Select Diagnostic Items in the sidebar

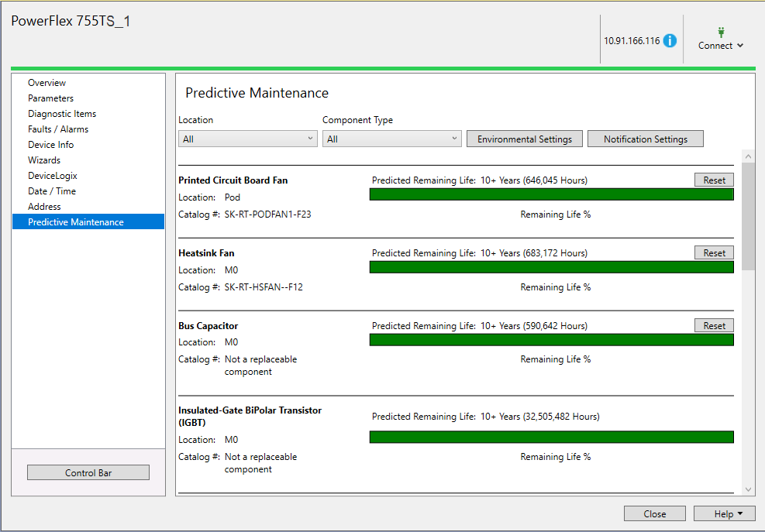pyautogui.click(x=88, y=114)
